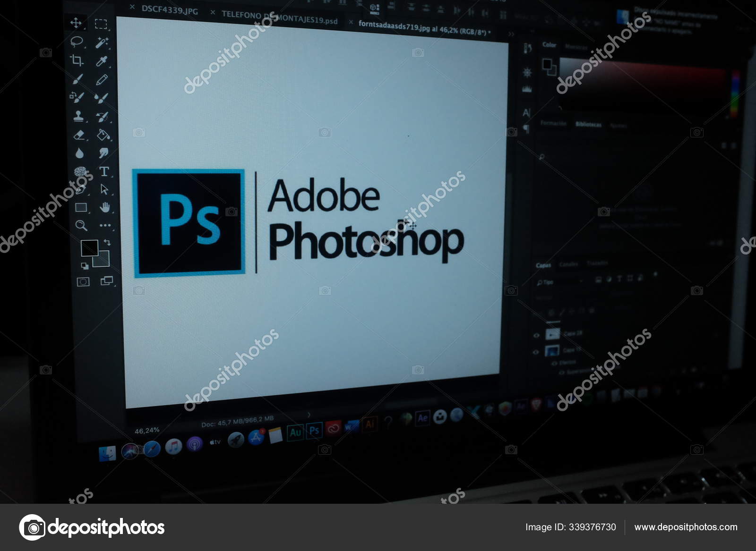Switch to the Canales tab

[569, 264]
